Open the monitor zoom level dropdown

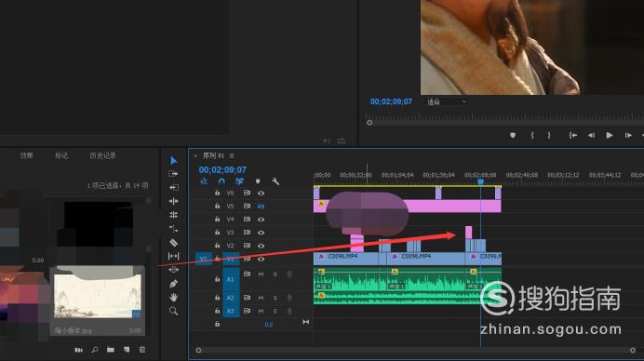coord(447,101)
